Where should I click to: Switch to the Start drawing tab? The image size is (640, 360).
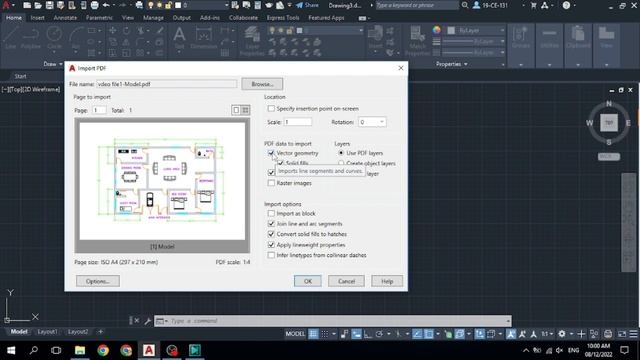(x=20, y=76)
